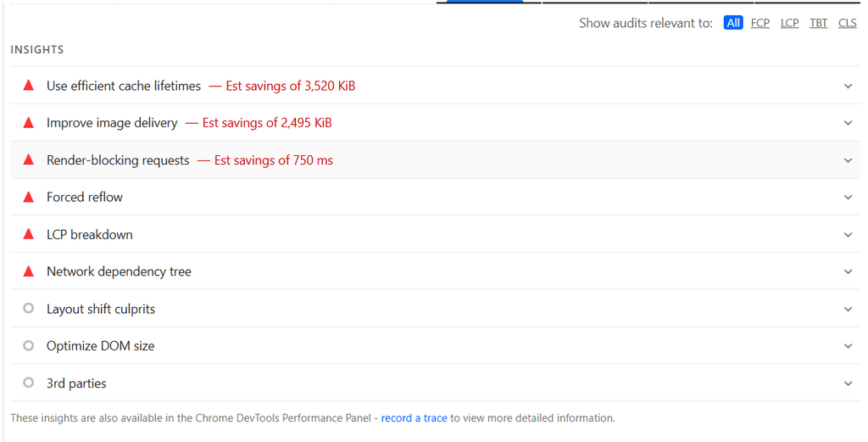The height and width of the screenshot is (442, 868).
Task: Select the All audits filter
Action: point(733,23)
